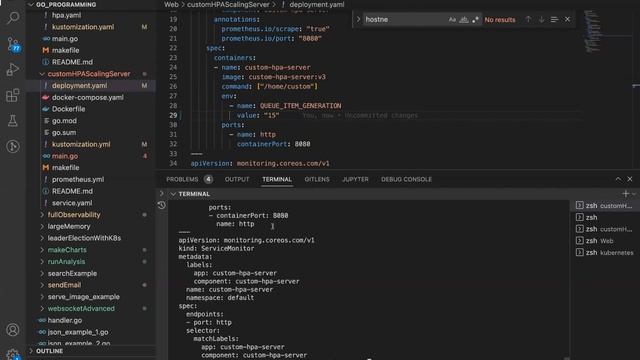Open the Manage gear icon
This screenshot has height=360, width=640.
13,354
